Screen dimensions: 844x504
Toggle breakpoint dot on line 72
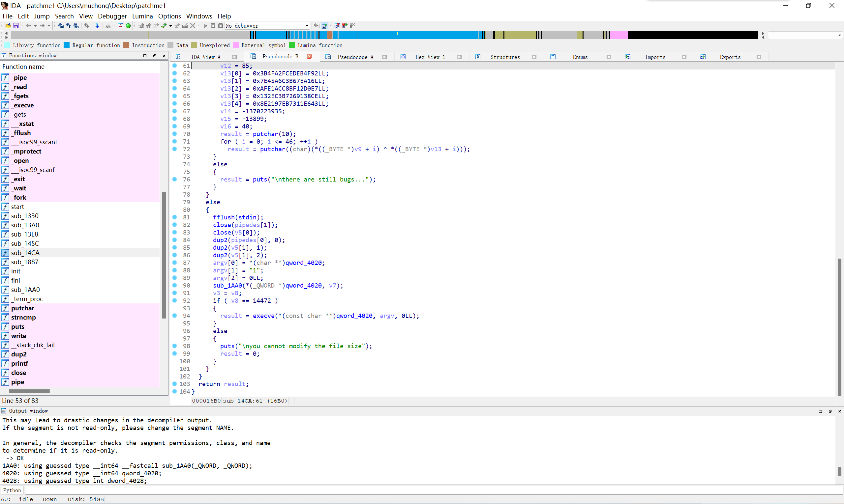[174, 149]
